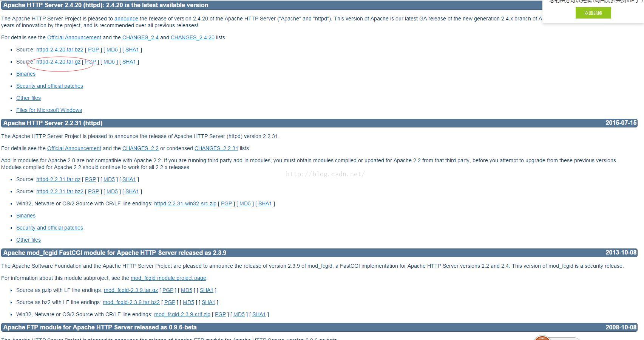
Task: Open Security and official patches under 2.4.20
Action: click(49, 86)
